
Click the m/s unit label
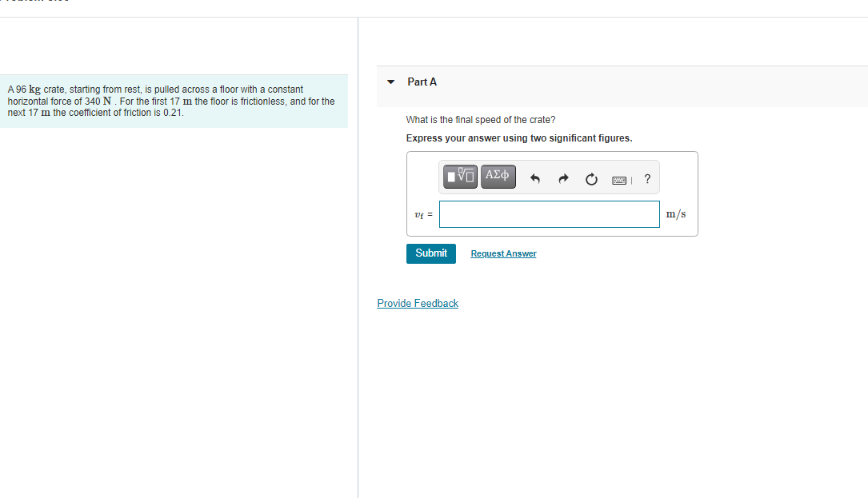pyautogui.click(x=675, y=214)
